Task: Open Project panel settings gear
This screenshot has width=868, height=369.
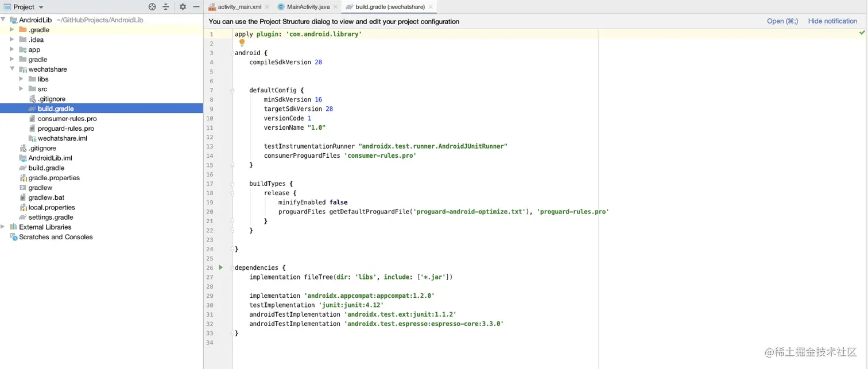Action: [x=183, y=7]
